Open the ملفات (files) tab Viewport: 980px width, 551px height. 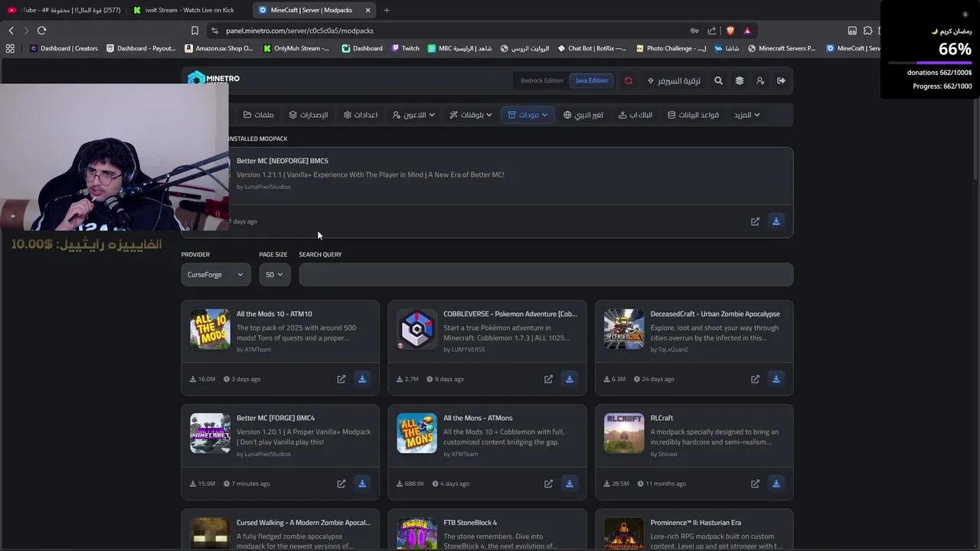pyautogui.click(x=259, y=115)
